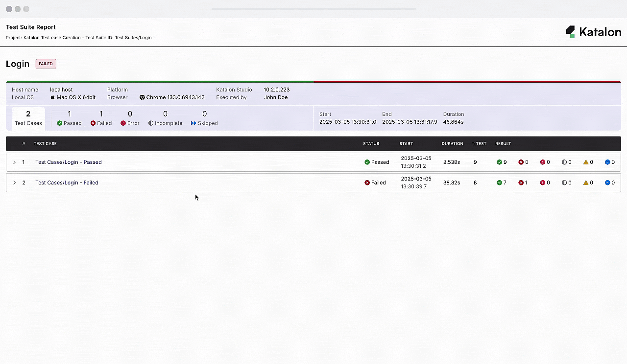Image resolution: width=627 pixels, height=364 pixels.
Task: Click Test Suites/Login suite ID text
Action: point(133,38)
